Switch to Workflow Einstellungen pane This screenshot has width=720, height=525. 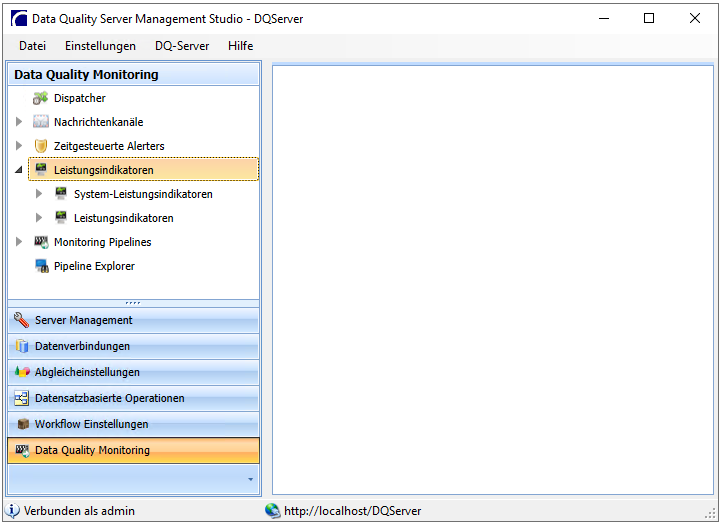point(134,424)
